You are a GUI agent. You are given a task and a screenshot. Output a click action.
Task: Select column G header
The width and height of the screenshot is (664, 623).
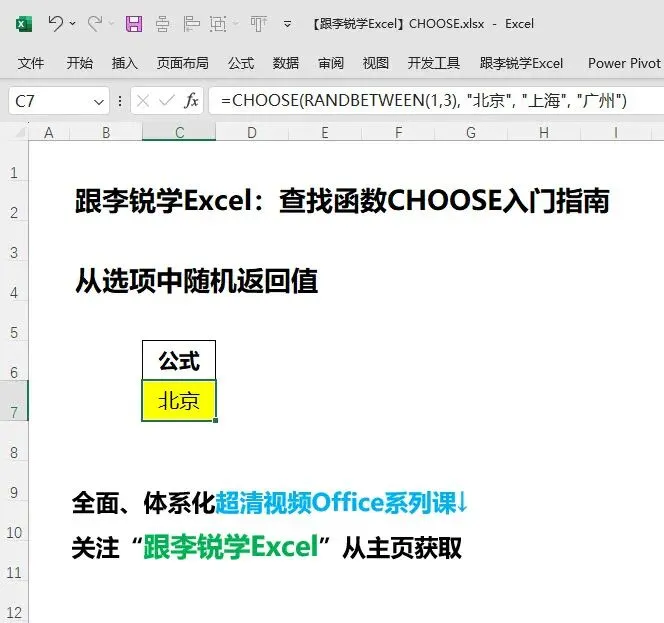click(471, 133)
